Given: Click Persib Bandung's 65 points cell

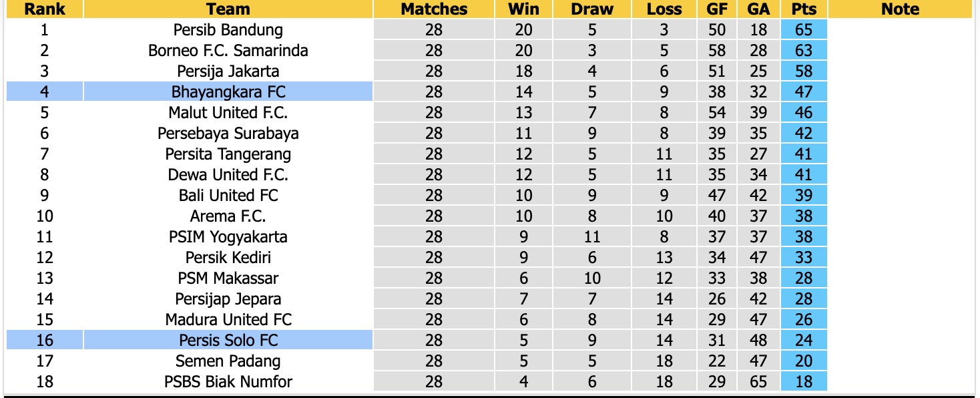Looking at the screenshot, I should click(x=804, y=30).
